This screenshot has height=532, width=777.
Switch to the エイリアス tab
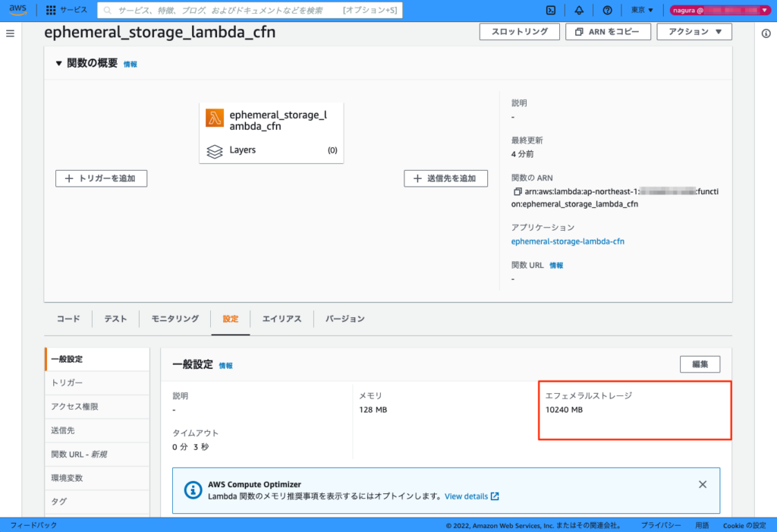[x=282, y=319]
